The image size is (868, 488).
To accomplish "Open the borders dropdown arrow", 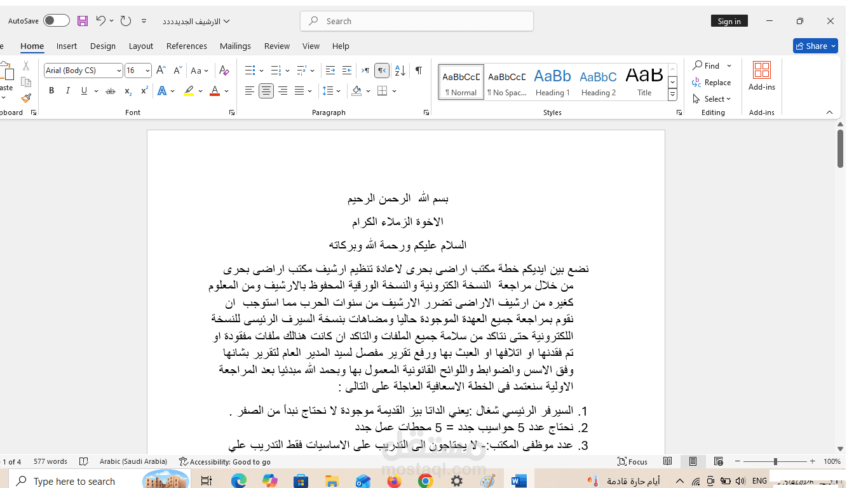I will coord(394,91).
